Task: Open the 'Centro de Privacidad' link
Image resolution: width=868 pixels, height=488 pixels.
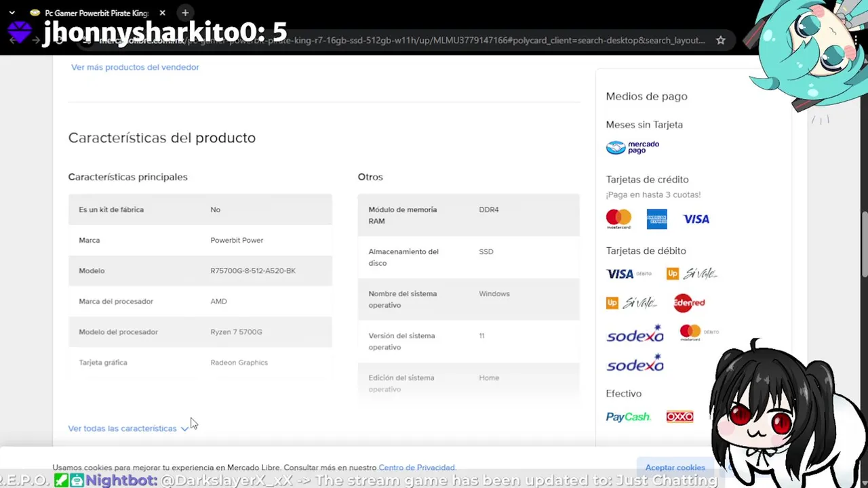Action: (416, 468)
